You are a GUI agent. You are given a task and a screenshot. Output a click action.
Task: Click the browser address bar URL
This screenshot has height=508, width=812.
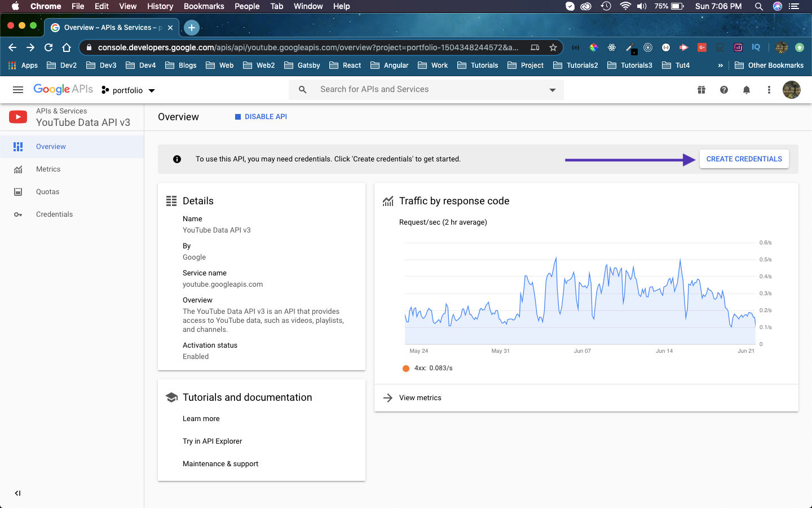(x=308, y=47)
